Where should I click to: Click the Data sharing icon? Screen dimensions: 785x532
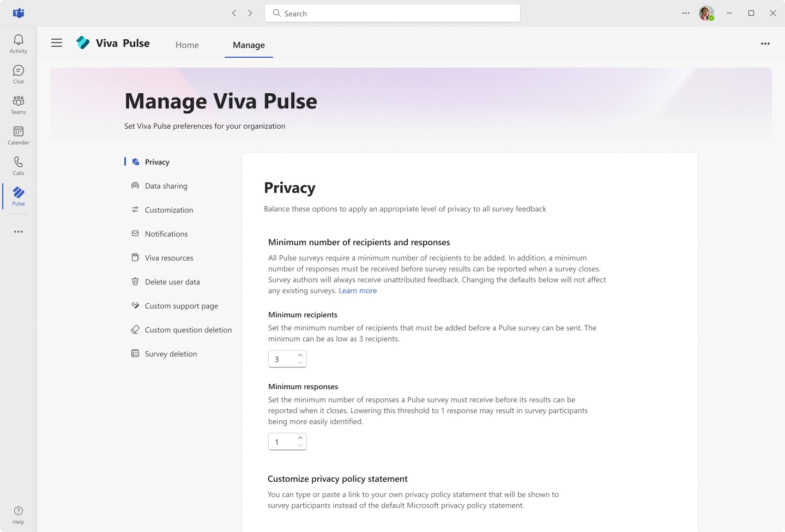coord(135,186)
